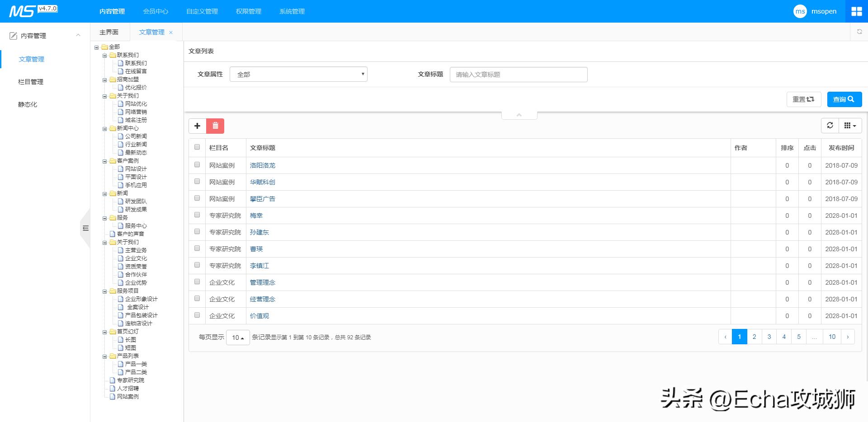Click the 内容管理 pencil icon in sidebar

point(13,35)
